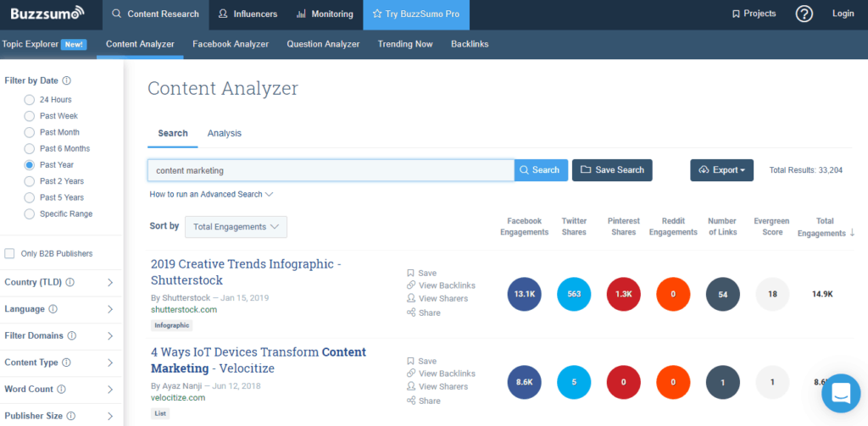
Task: Select Past 6 Months date filter
Action: 30,149
